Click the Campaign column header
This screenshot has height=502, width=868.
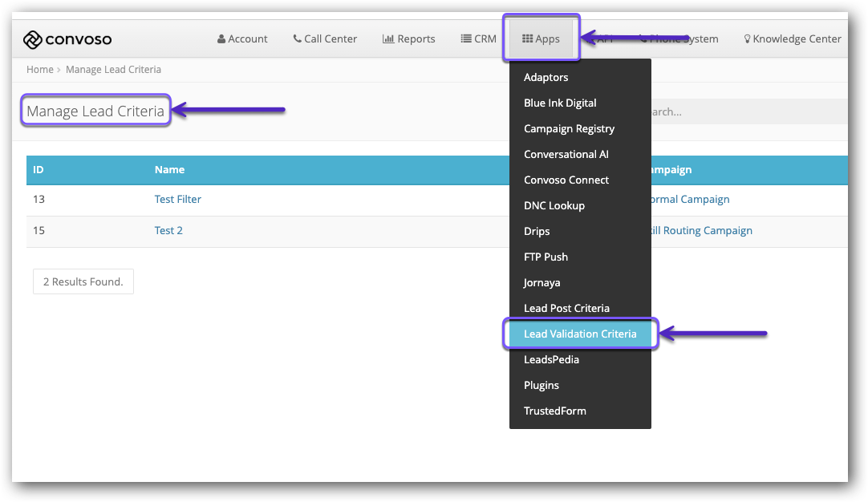(x=671, y=170)
